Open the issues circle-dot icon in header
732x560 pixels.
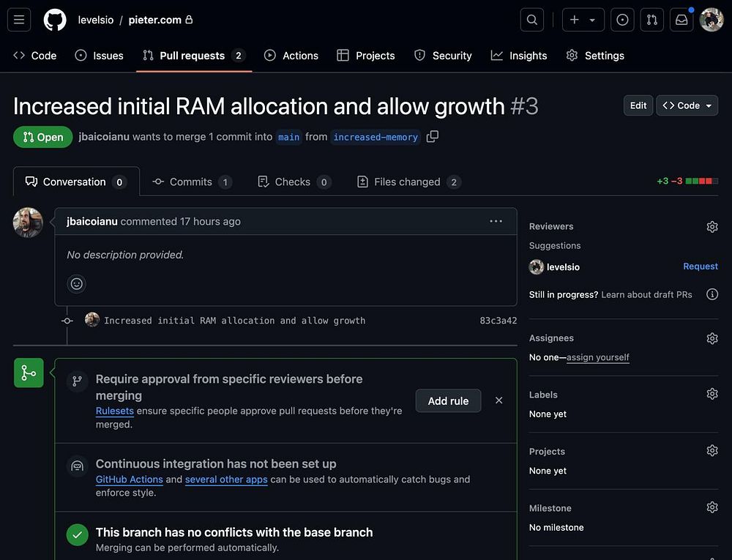point(622,20)
